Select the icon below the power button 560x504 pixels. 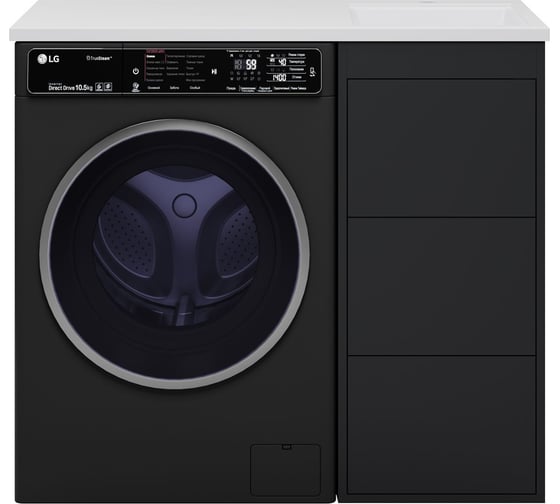(135, 87)
